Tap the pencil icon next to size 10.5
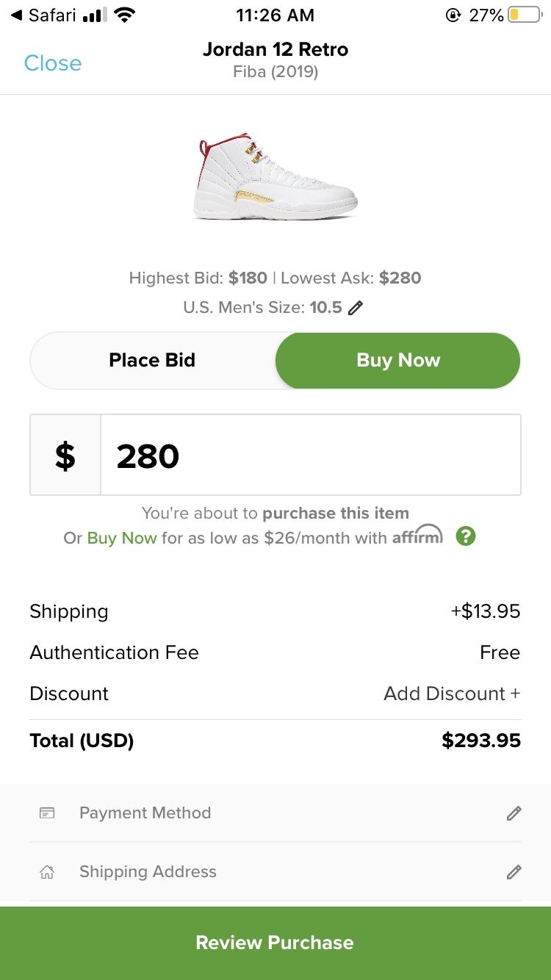Viewport: 551px width, 980px height. pyautogui.click(x=356, y=308)
